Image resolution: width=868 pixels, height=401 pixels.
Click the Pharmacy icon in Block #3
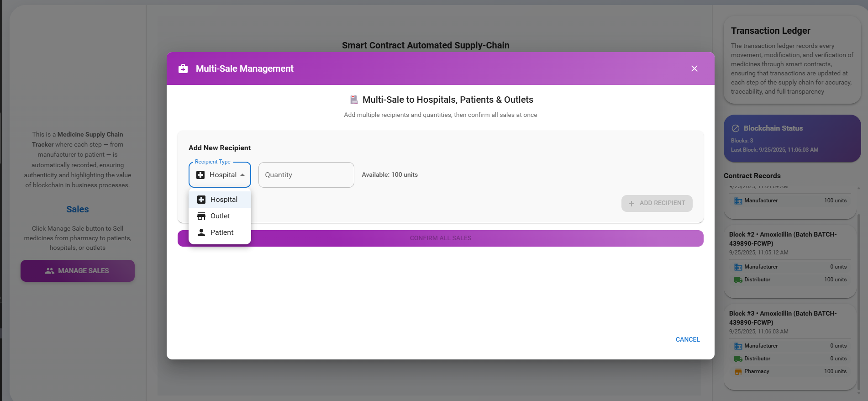(x=738, y=372)
